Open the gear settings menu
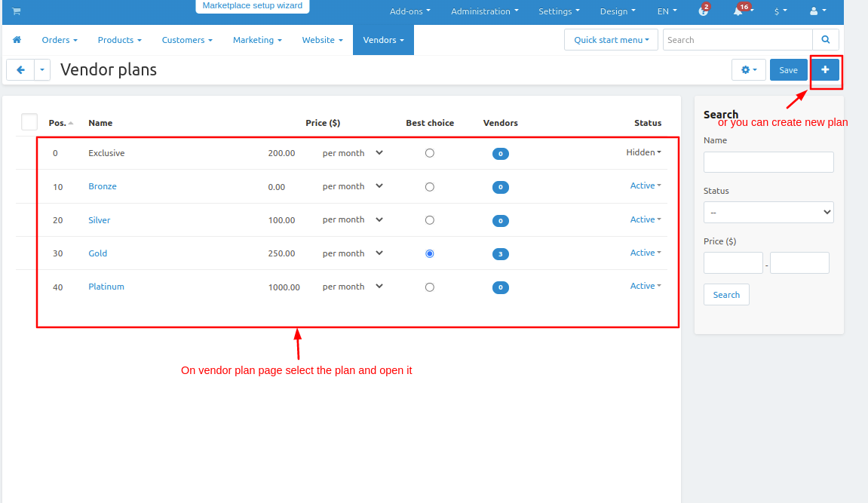This screenshot has height=503, width=868. point(748,70)
